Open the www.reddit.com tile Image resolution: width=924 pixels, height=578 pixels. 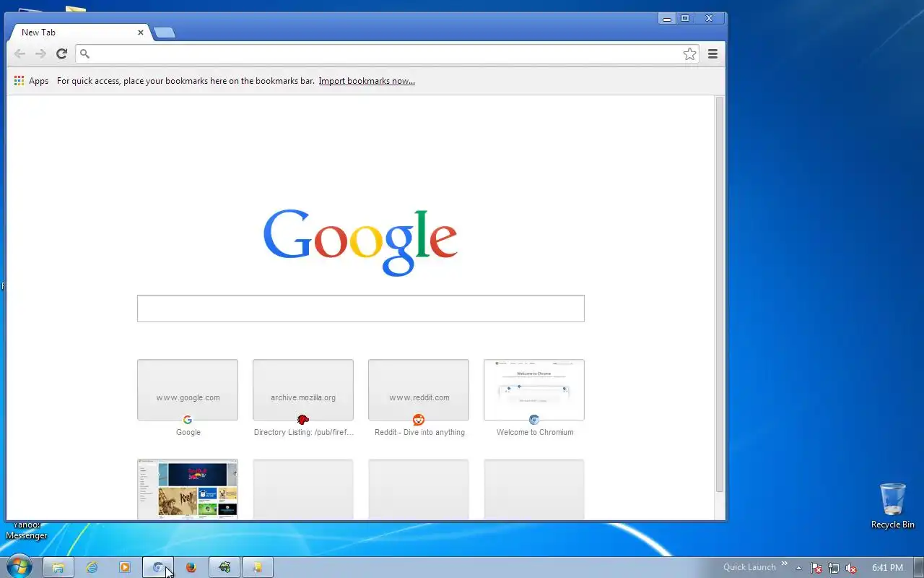click(x=419, y=390)
